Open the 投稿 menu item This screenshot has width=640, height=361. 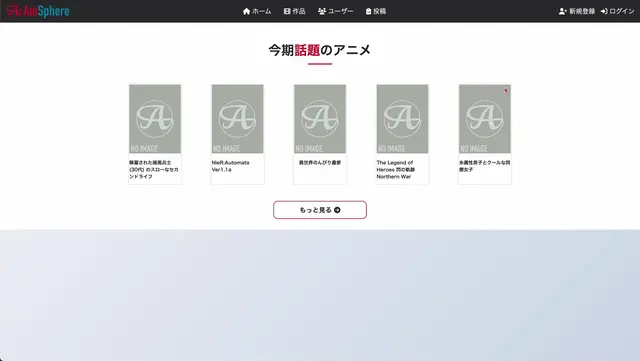(x=376, y=11)
